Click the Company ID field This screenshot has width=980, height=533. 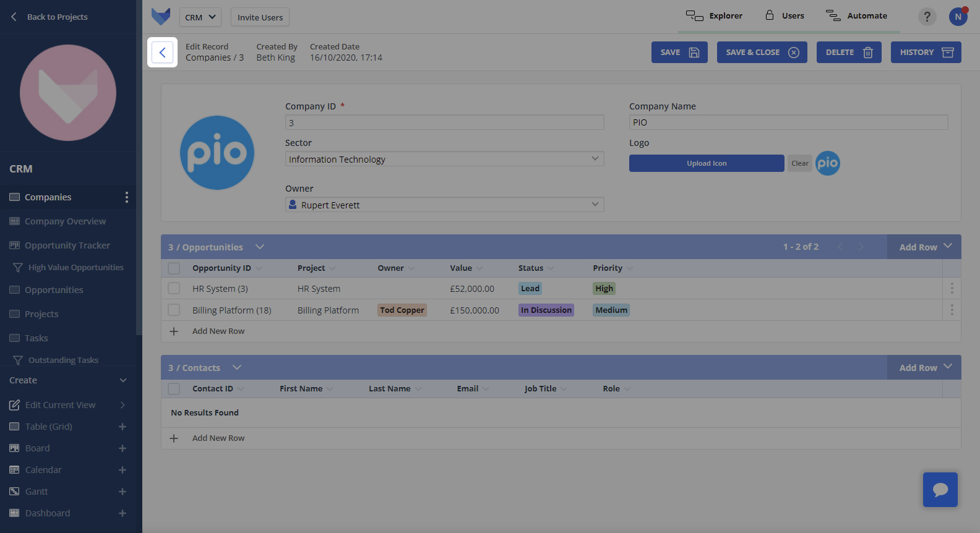tap(444, 122)
